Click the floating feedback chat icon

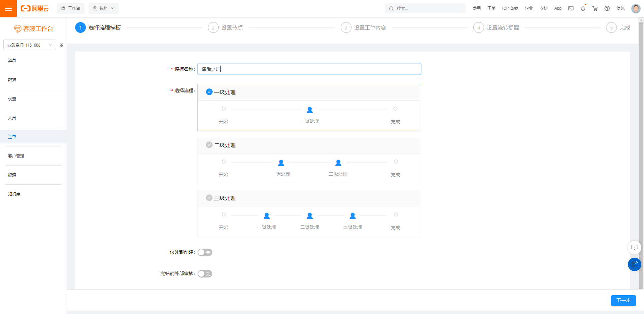click(634, 247)
